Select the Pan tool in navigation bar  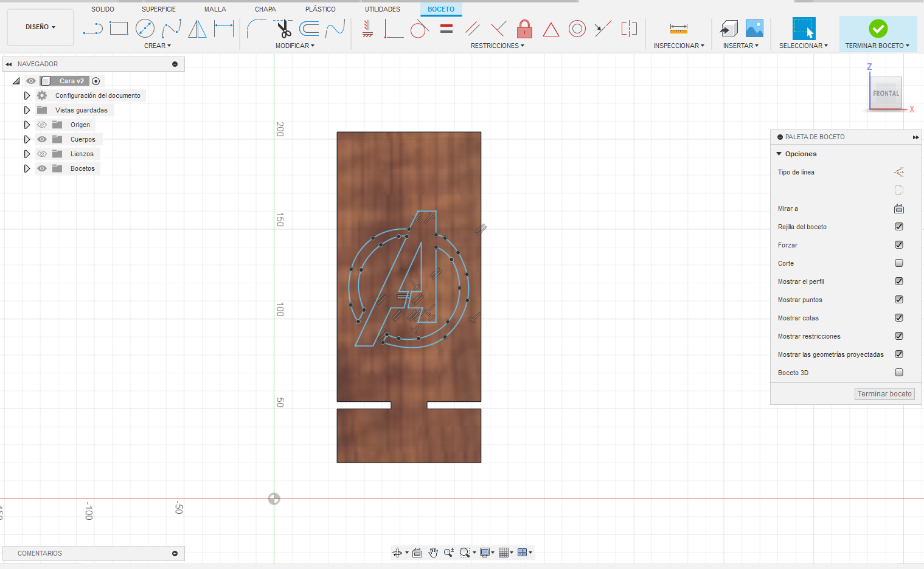(433, 553)
